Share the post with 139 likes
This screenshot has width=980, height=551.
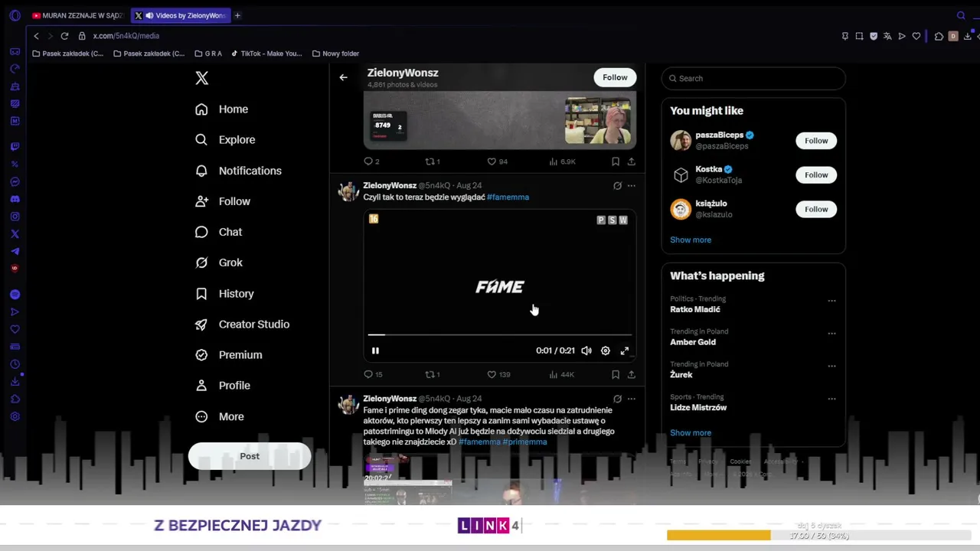631,374
